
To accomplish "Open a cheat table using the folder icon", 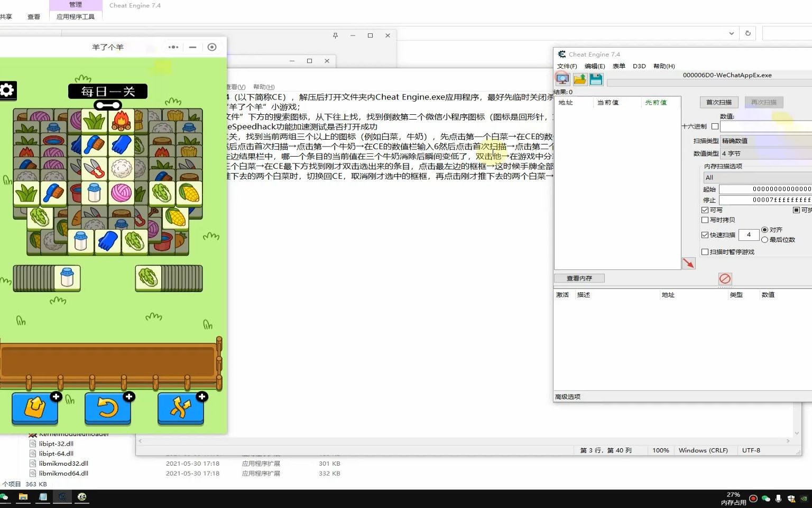I will pyautogui.click(x=579, y=79).
